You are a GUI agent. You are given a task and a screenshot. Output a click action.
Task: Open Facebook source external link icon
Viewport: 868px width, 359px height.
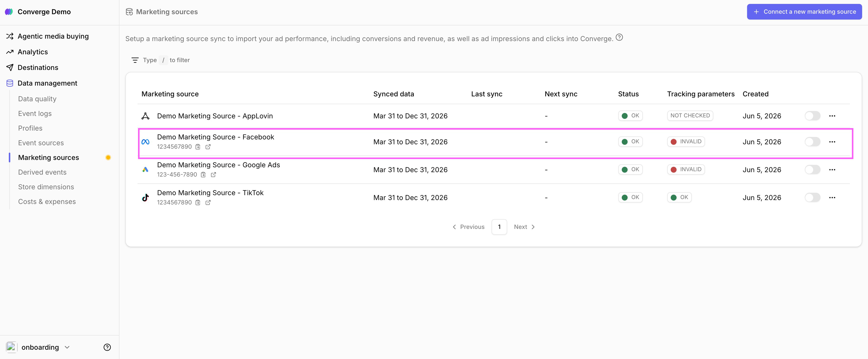(208, 147)
